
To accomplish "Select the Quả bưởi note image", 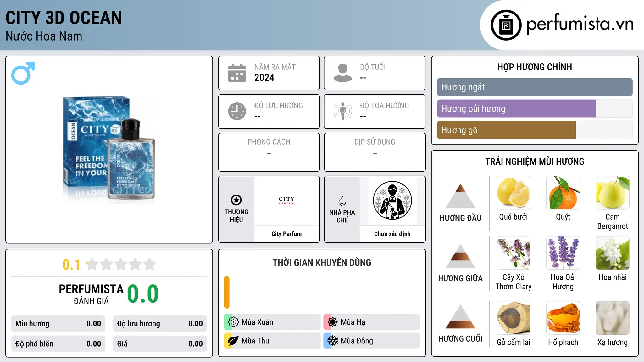I will pos(514,193).
